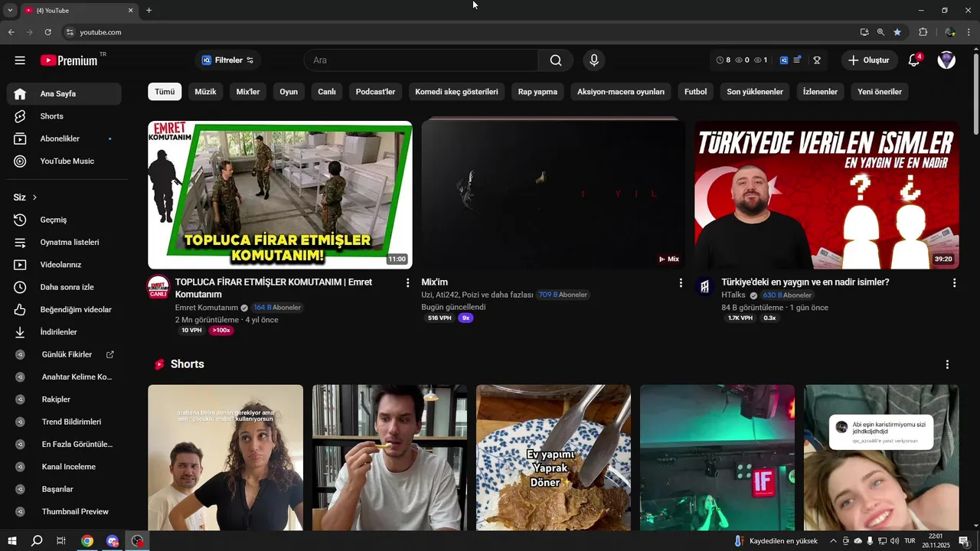Click the search magnifier button

pyautogui.click(x=556, y=60)
